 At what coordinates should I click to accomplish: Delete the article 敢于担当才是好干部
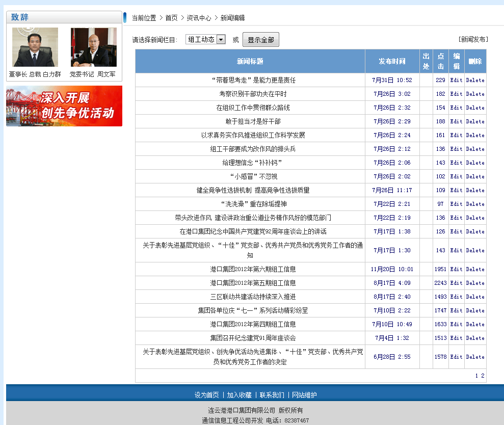(475, 121)
